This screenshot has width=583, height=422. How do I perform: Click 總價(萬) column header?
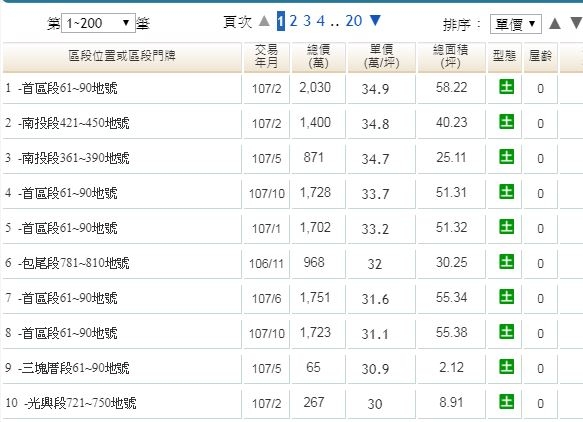(x=319, y=57)
